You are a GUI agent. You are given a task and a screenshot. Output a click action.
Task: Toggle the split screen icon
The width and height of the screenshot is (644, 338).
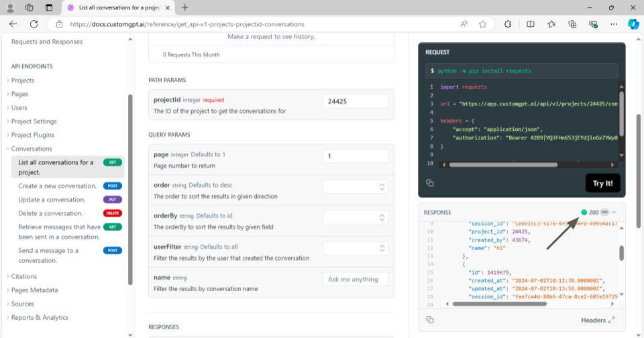530,24
